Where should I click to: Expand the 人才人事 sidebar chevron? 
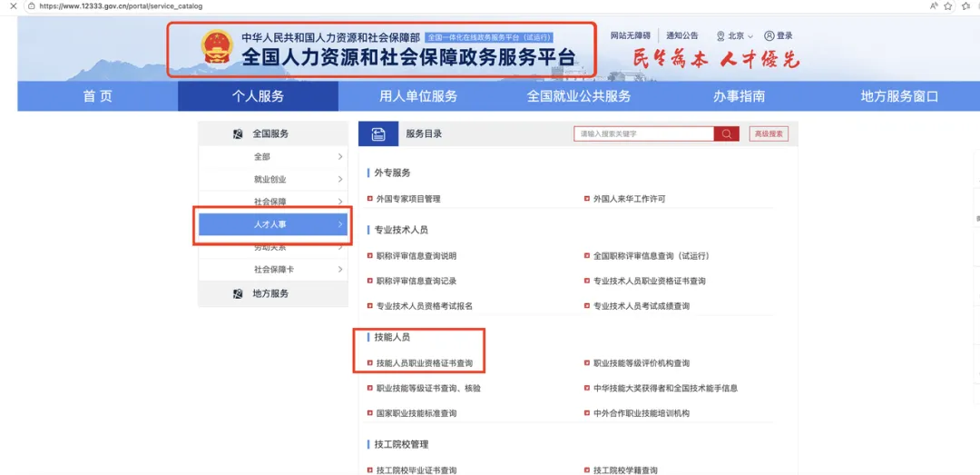(x=340, y=224)
